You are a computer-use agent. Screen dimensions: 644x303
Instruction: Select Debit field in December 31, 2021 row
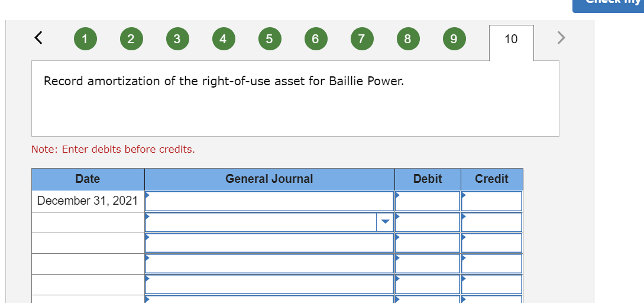[x=428, y=201]
